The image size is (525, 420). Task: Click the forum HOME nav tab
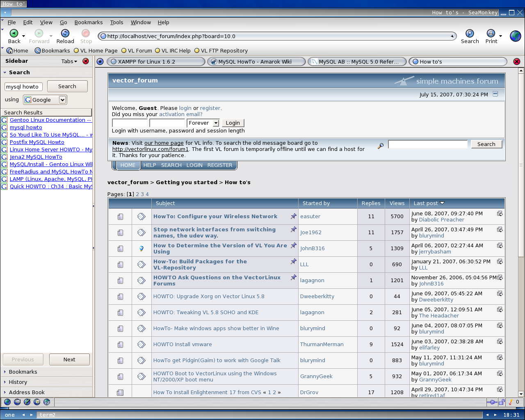(128, 165)
